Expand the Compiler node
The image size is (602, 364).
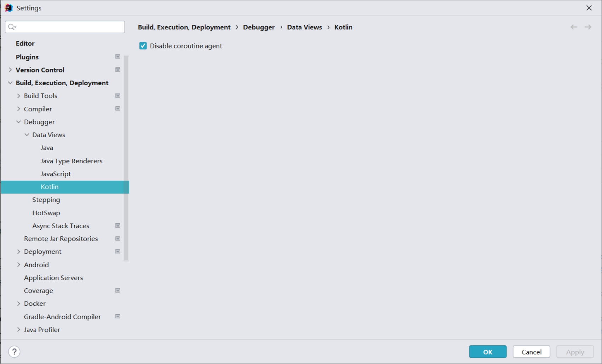click(18, 109)
